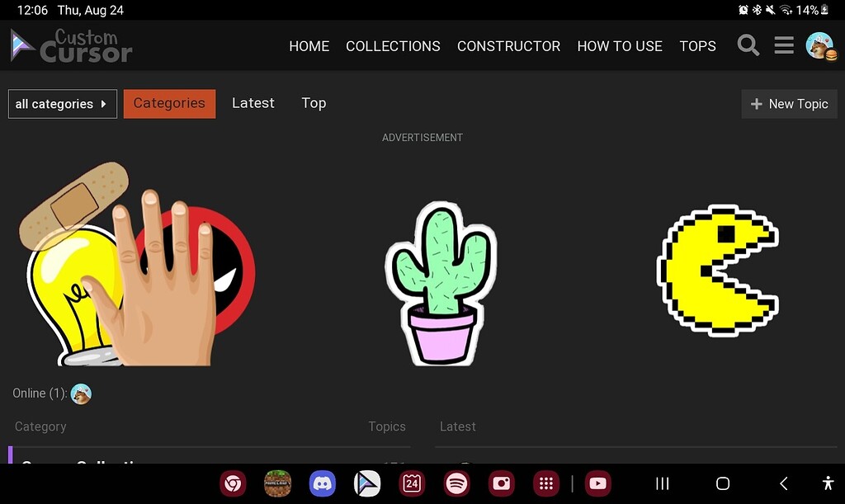This screenshot has height=504, width=845.
Task: Launch Minecraft from the taskbar
Action: coord(277,483)
